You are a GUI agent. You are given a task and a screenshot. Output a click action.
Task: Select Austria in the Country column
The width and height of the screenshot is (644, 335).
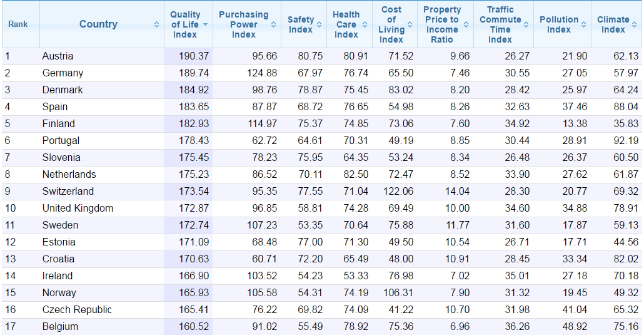point(58,56)
